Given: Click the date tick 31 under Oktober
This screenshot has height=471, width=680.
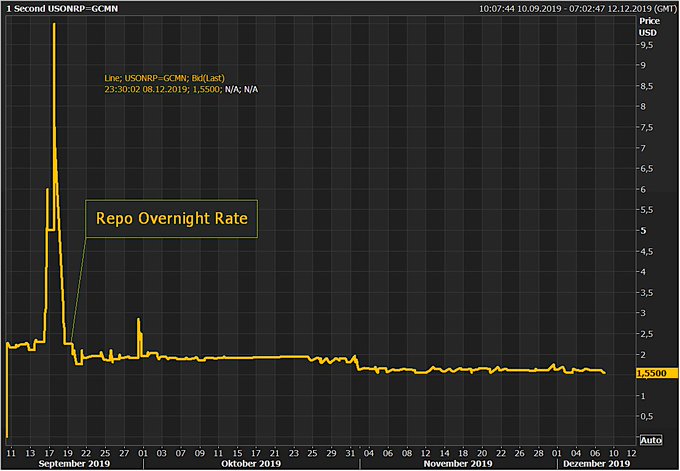Looking at the screenshot, I should 348,451.
